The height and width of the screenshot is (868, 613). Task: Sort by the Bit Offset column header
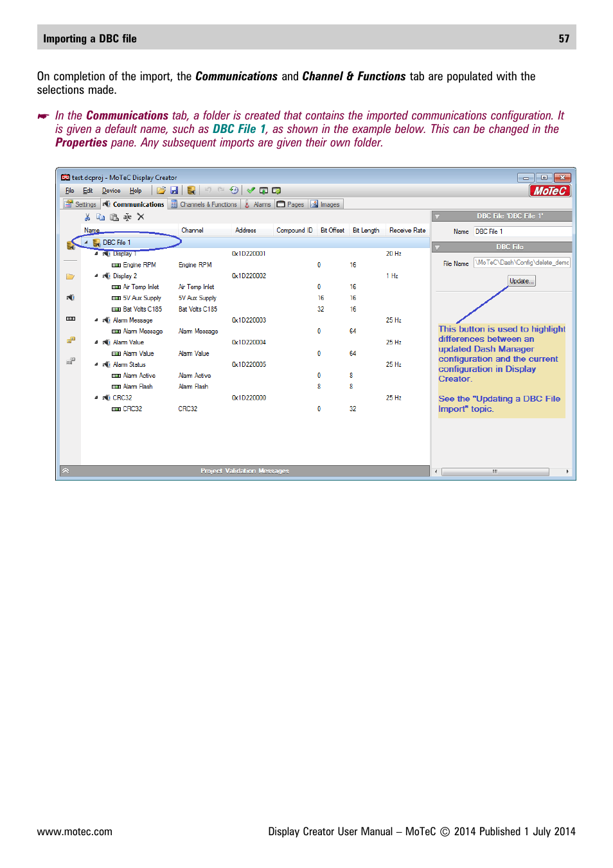[x=332, y=231]
